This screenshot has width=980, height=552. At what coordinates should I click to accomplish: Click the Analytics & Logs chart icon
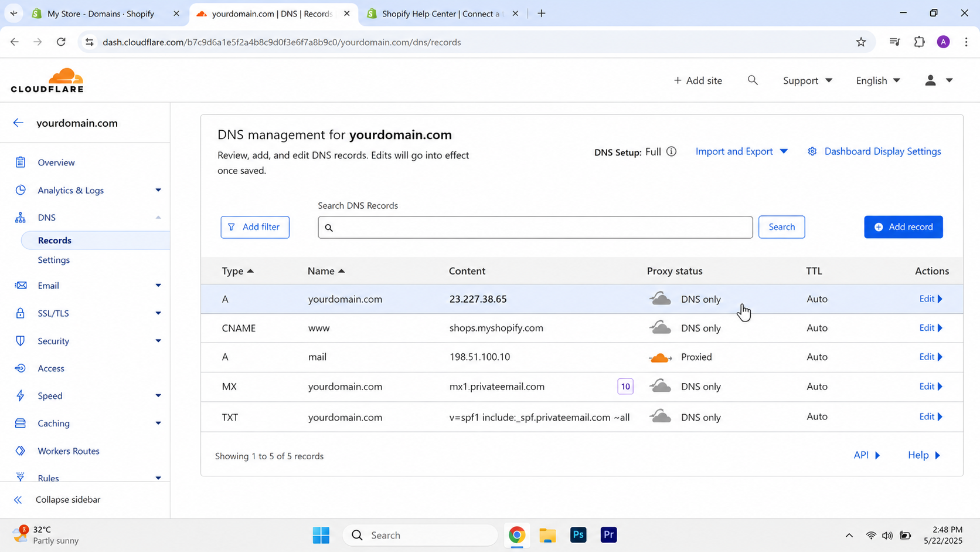tap(21, 190)
